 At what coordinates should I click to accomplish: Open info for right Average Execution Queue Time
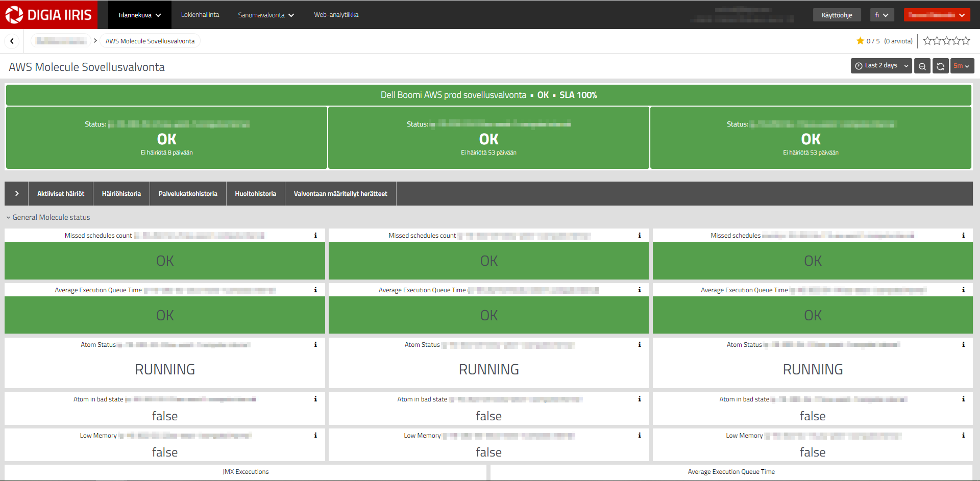[x=963, y=290]
